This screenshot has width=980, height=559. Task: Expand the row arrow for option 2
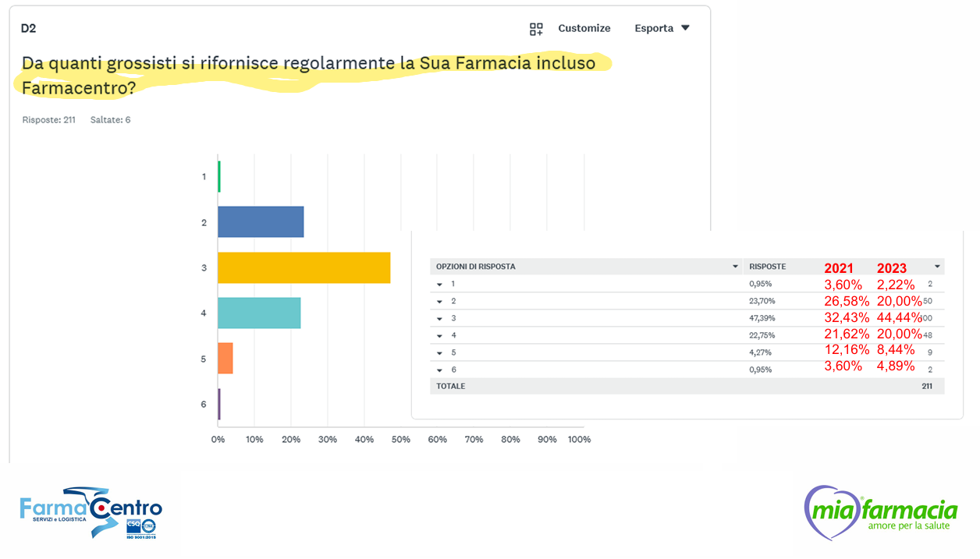pyautogui.click(x=440, y=302)
